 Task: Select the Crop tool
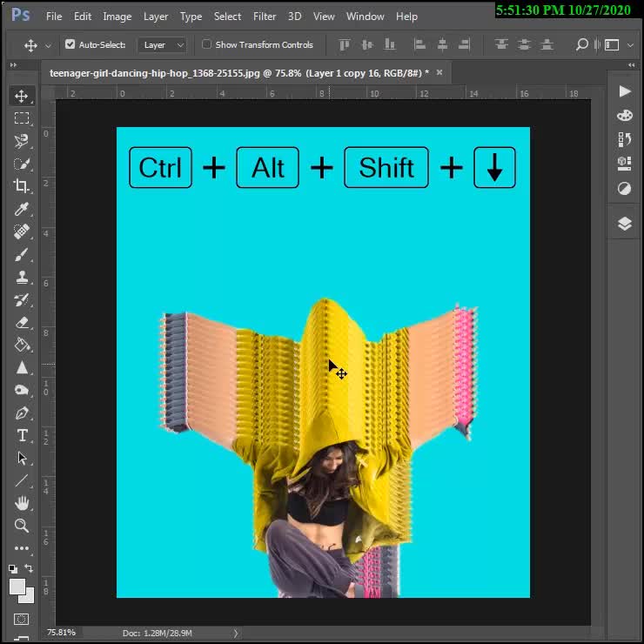(22, 185)
